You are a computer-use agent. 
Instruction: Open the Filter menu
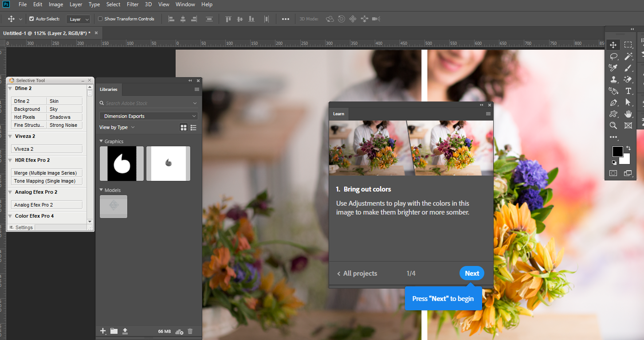(133, 4)
